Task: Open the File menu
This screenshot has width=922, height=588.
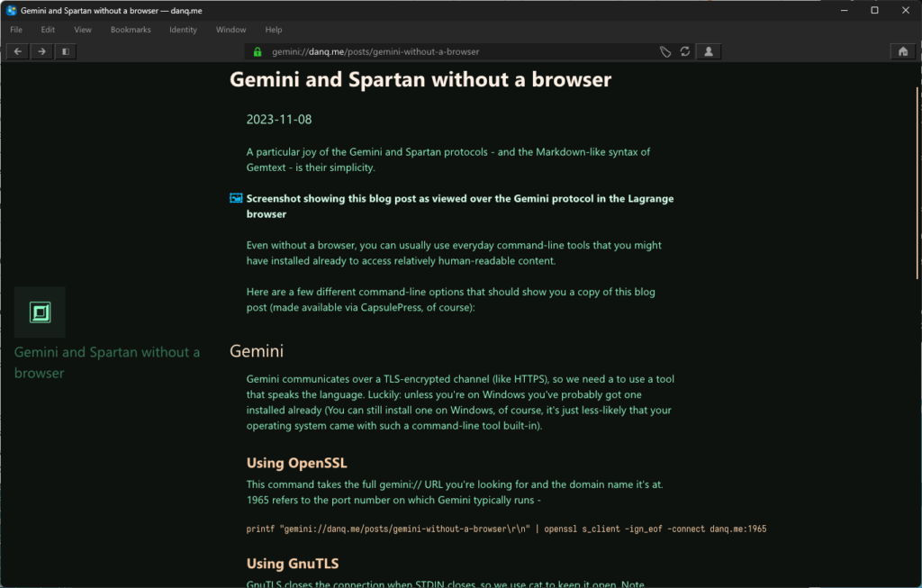Action: click(x=16, y=29)
